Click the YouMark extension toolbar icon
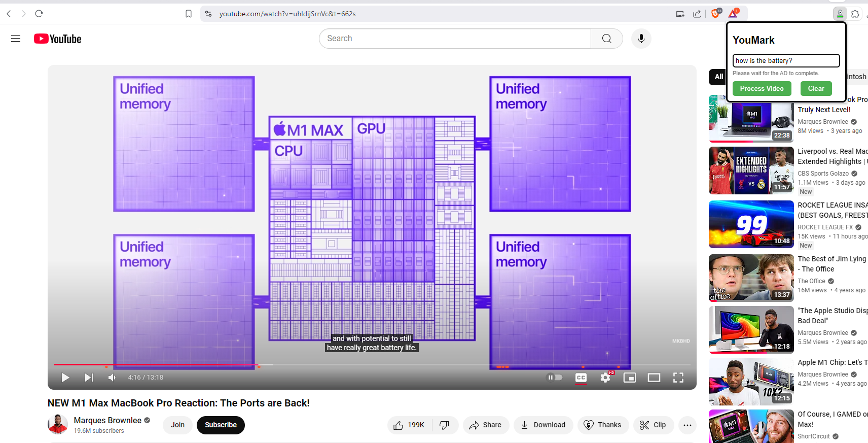Image resolution: width=868 pixels, height=443 pixels. click(840, 14)
